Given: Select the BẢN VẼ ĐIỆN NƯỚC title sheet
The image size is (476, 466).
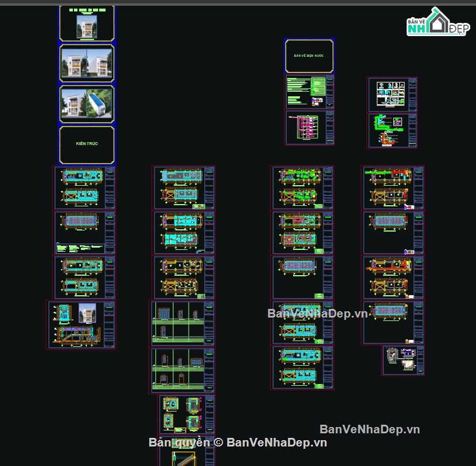Looking at the screenshot, I should tap(309, 56).
